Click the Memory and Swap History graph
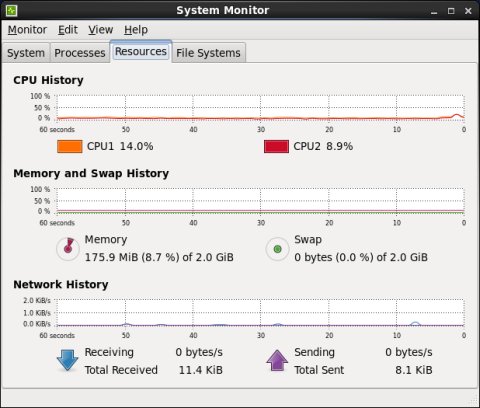 pyautogui.click(x=261, y=201)
